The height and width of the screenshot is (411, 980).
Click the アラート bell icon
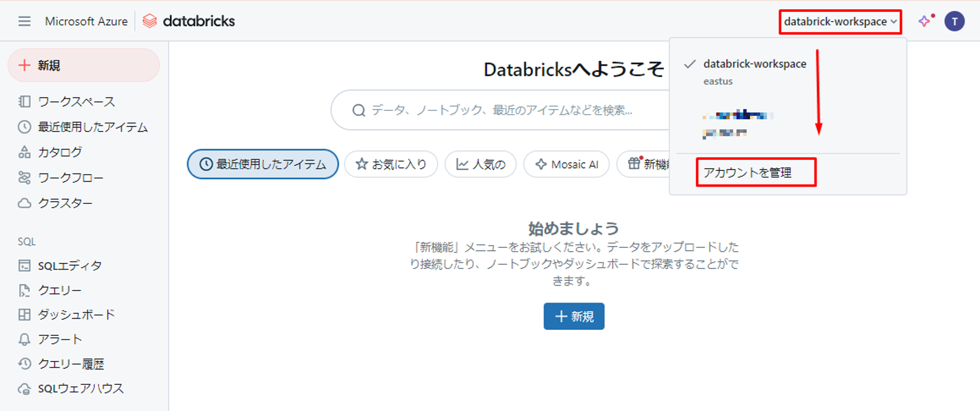[x=24, y=339]
